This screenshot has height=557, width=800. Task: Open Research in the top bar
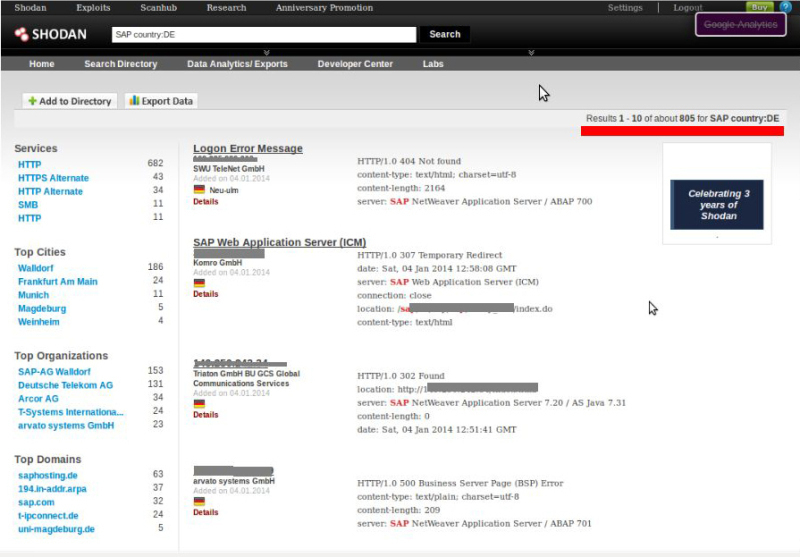click(226, 8)
